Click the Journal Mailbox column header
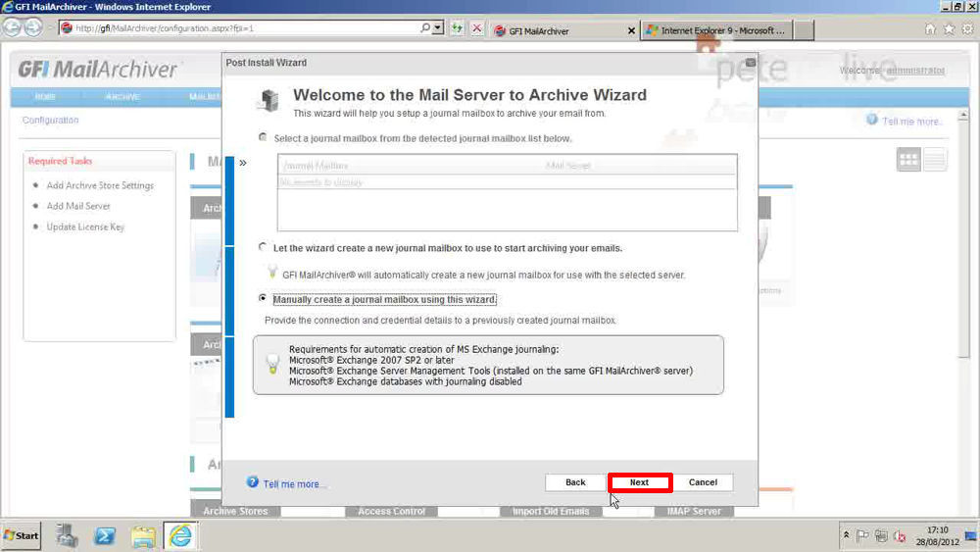Screen dimensions: 980x552 coord(316,166)
